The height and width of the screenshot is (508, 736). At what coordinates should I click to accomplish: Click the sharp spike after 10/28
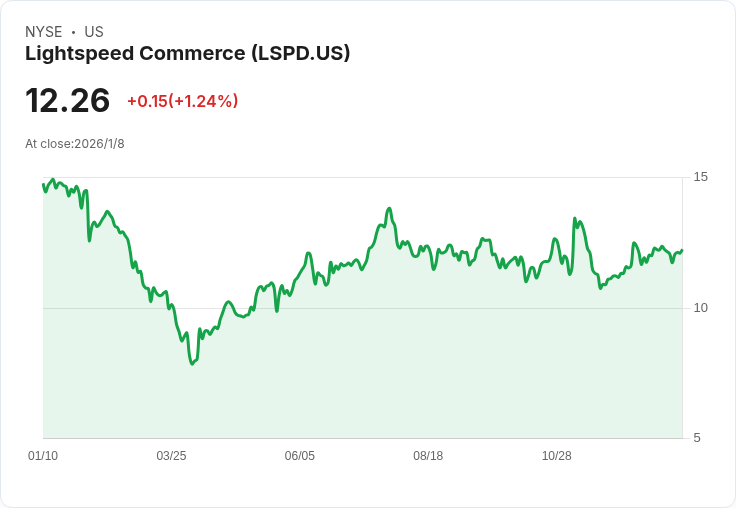click(575, 218)
